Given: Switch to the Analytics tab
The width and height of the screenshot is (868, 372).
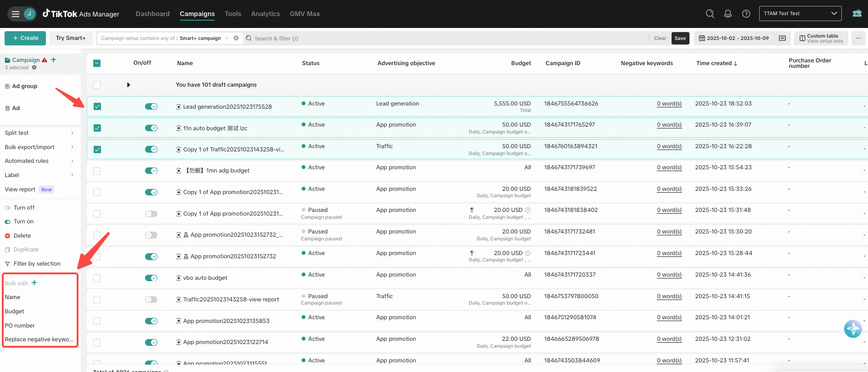Looking at the screenshot, I should pyautogui.click(x=265, y=14).
